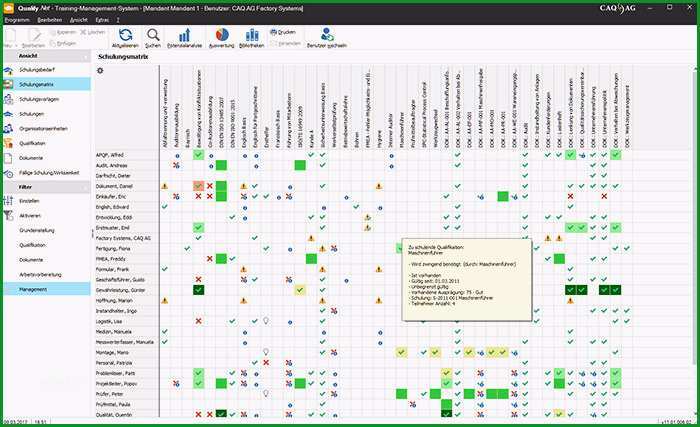Viewport: 700px width, 427px height.
Task: Click the Einfügen toolbar item
Action: coord(63,43)
